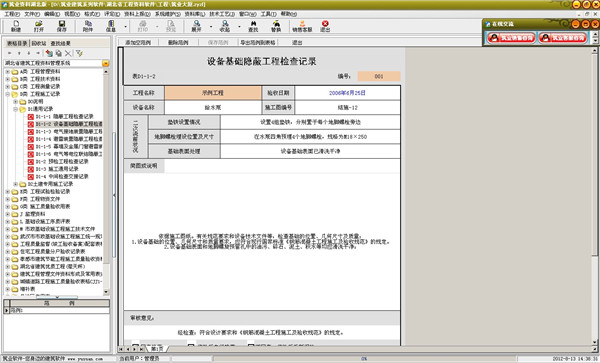Click the first-page navigation arrow at sheet bottom

click(x=121, y=349)
